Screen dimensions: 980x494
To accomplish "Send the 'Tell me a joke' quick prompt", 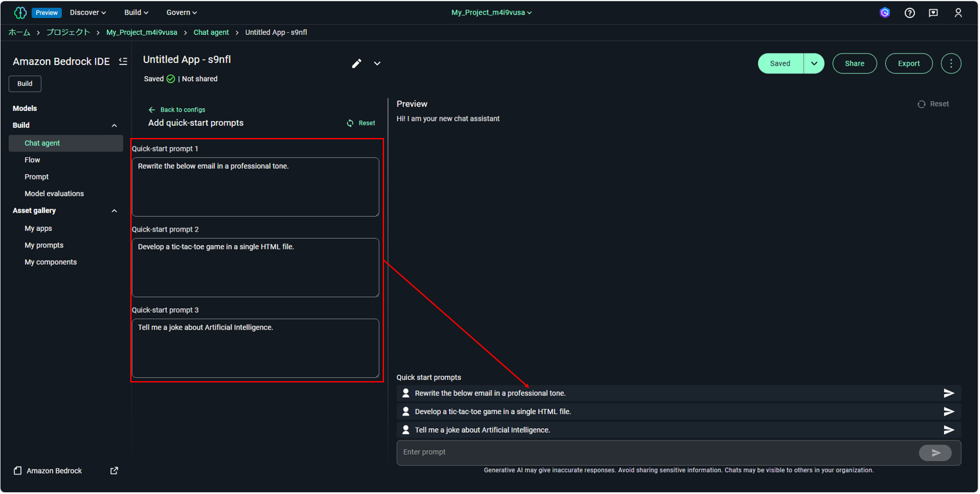I will point(948,430).
